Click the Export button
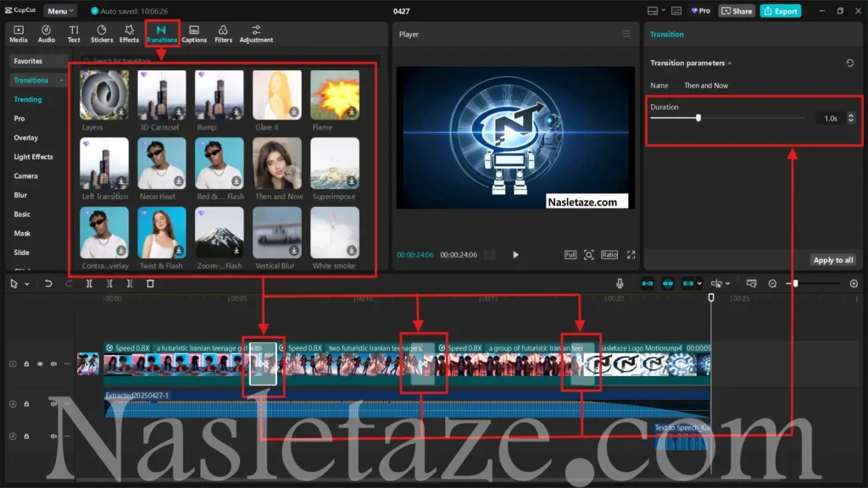Screen dimensions: 868x488 pyautogui.click(x=781, y=10)
